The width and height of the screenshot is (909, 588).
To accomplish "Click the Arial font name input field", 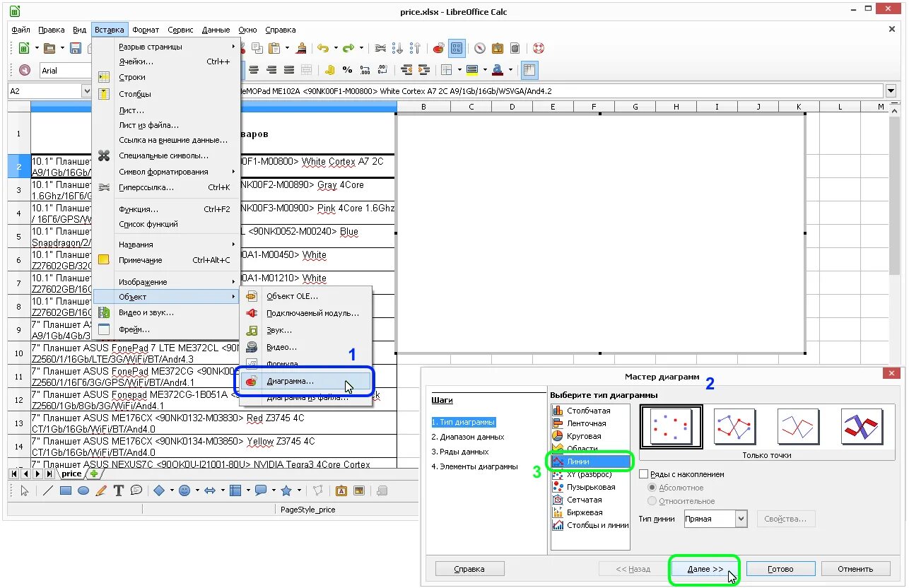I will click(65, 71).
